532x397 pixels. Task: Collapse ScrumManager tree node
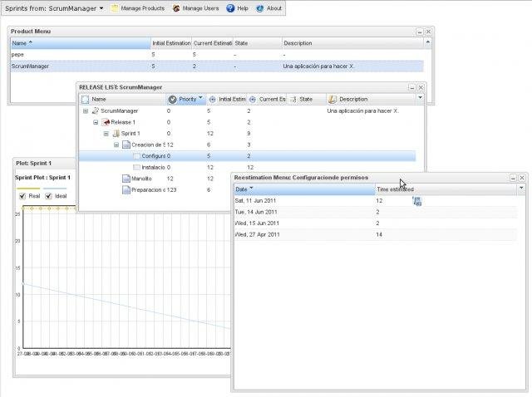click(x=86, y=110)
